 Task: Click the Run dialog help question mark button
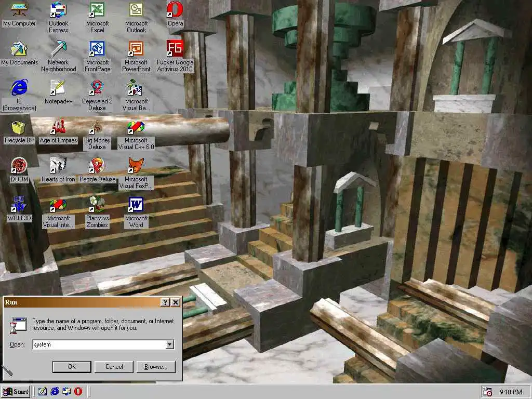tap(165, 302)
